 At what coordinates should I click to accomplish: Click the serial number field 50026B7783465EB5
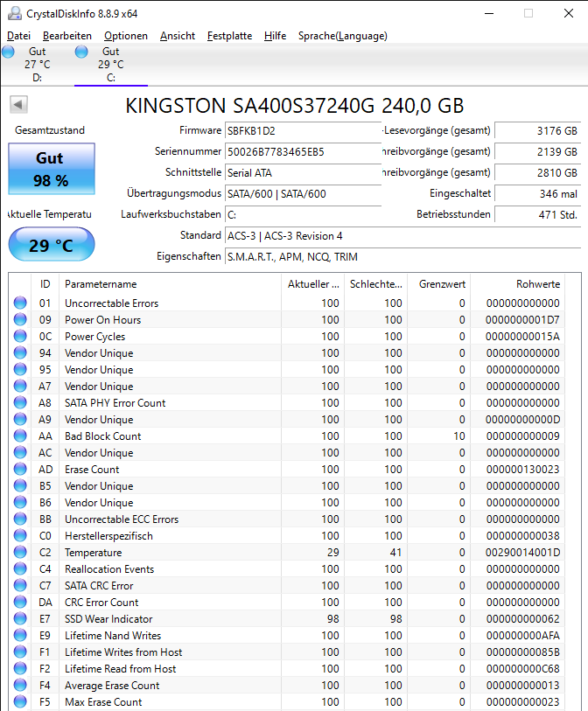(x=303, y=152)
